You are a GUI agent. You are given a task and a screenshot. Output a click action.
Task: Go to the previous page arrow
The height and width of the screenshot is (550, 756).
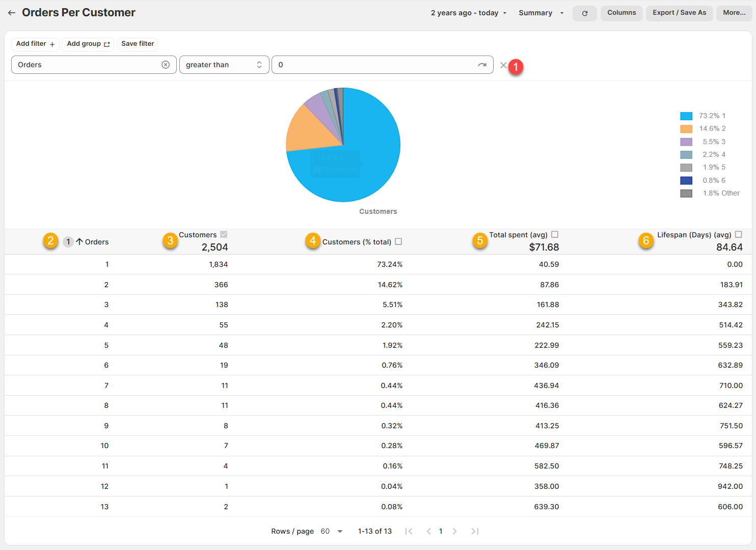pyautogui.click(x=428, y=531)
